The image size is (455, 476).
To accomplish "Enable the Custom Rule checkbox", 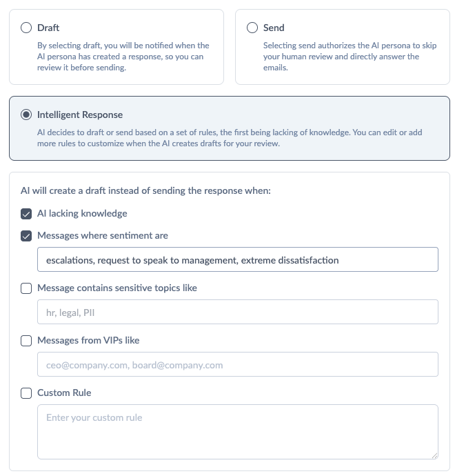I will point(26,393).
